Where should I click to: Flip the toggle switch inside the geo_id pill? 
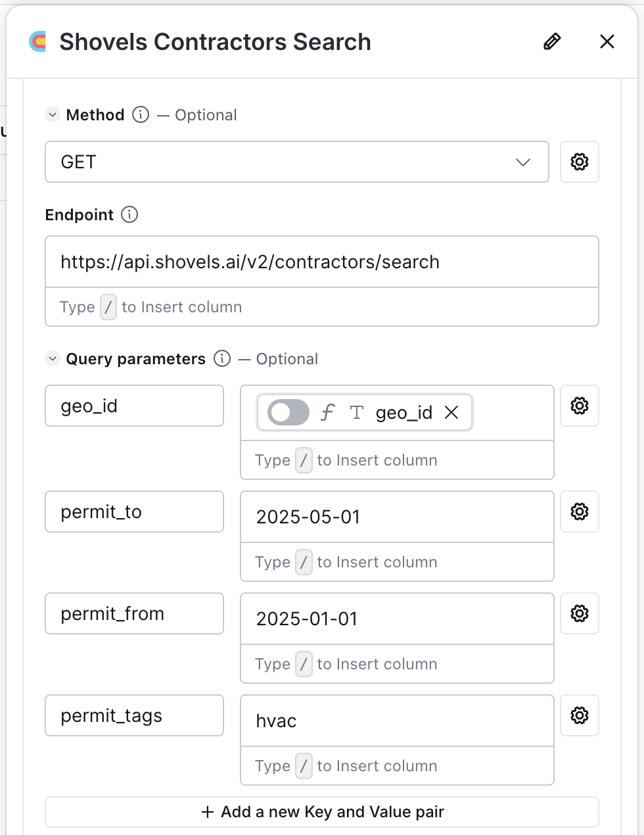pyautogui.click(x=287, y=412)
